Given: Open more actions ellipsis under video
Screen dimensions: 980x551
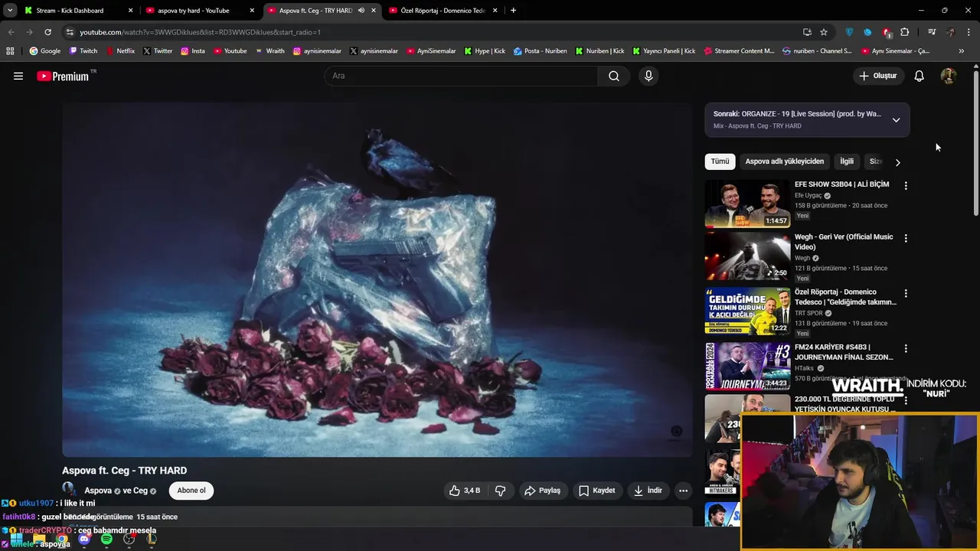Looking at the screenshot, I should [x=683, y=491].
